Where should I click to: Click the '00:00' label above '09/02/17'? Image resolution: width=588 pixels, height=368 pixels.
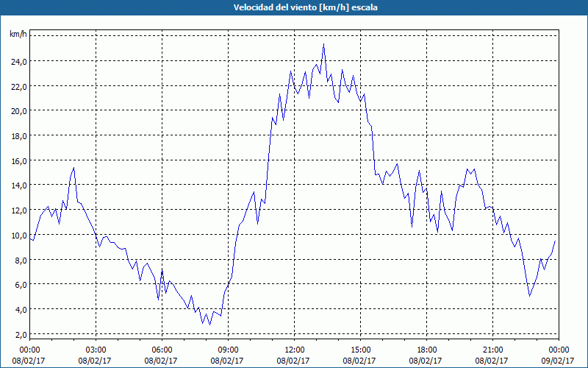point(559,350)
